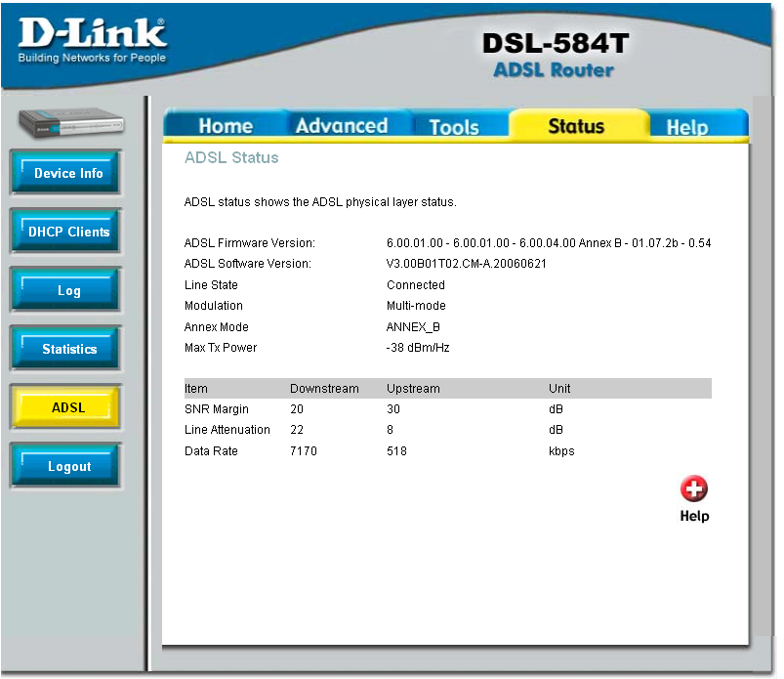
Task: Click the Upstream column header
Action: coord(413,388)
